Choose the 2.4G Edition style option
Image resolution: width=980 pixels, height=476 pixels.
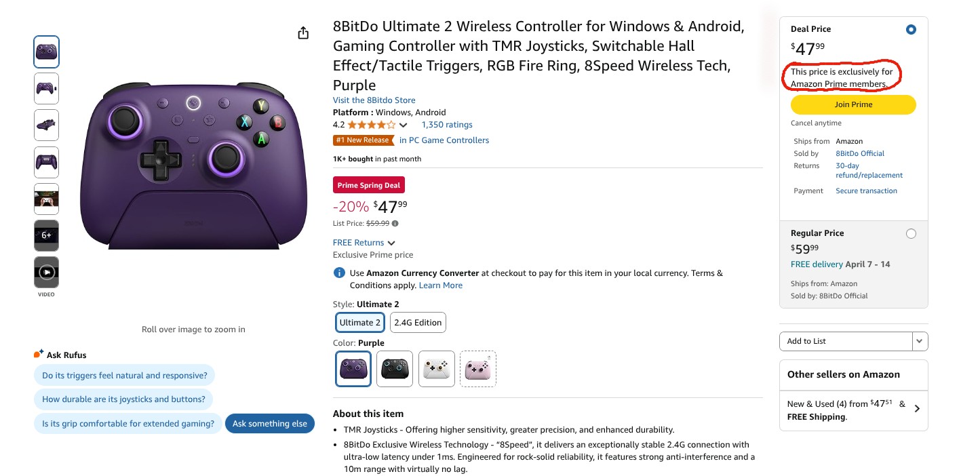click(x=418, y=323)
